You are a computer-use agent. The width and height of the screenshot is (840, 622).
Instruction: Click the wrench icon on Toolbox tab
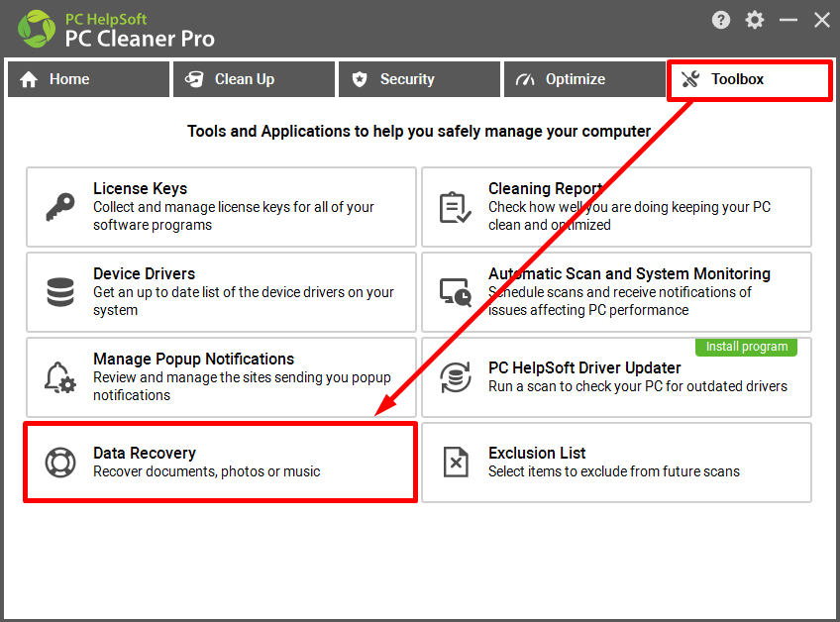[690, 79]
